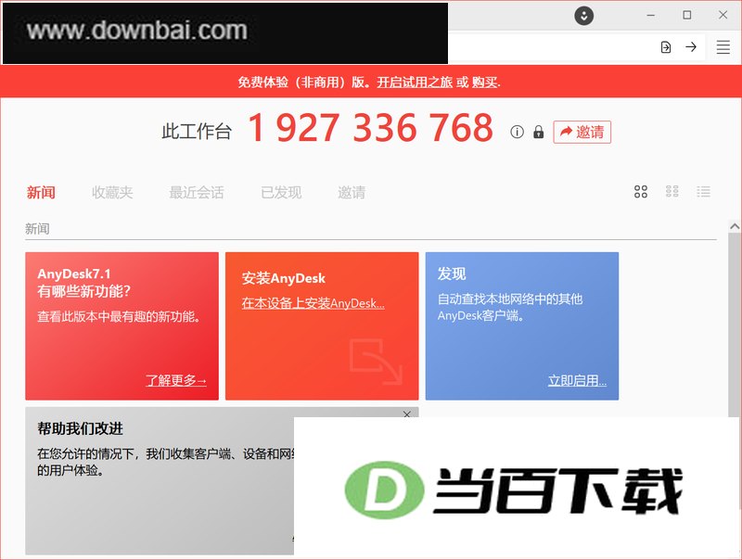Screen dimensions: 742x560
Task: Click the lock icon beside the ID
Action: 539,132
